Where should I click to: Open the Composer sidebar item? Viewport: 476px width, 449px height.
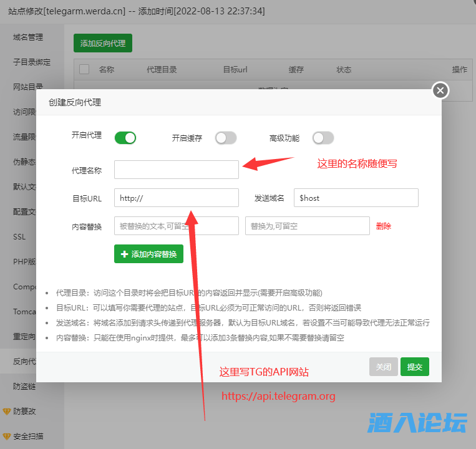24,286
